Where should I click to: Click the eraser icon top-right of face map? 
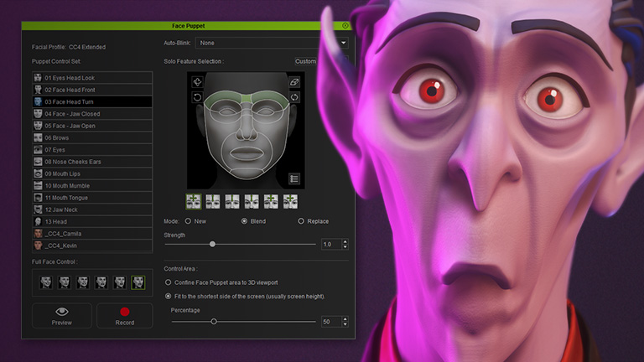(x=294, y=82)
